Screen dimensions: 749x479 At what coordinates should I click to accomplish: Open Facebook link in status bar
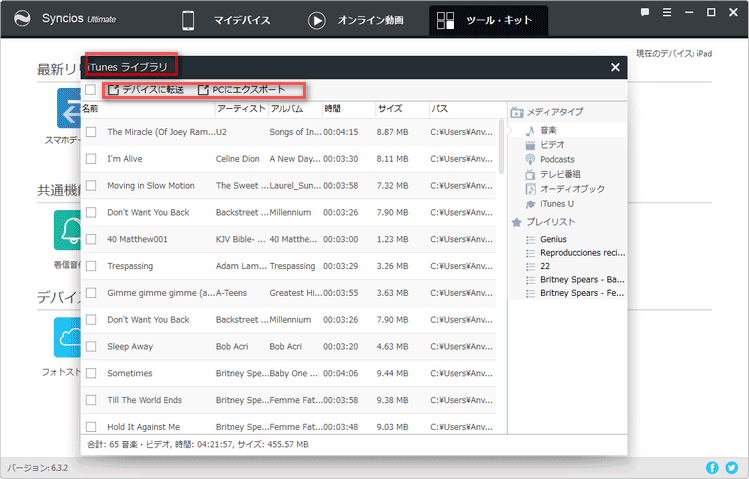712,468
